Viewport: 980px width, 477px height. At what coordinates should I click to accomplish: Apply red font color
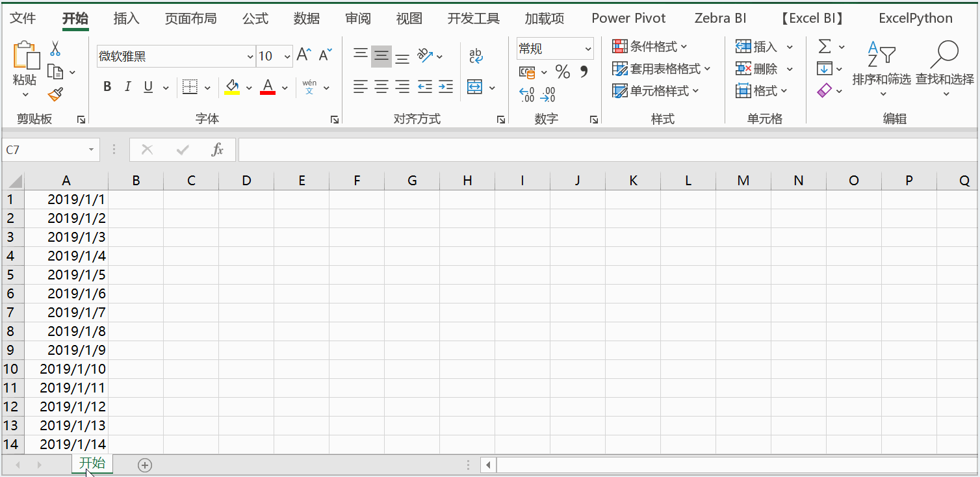[267, 86]
